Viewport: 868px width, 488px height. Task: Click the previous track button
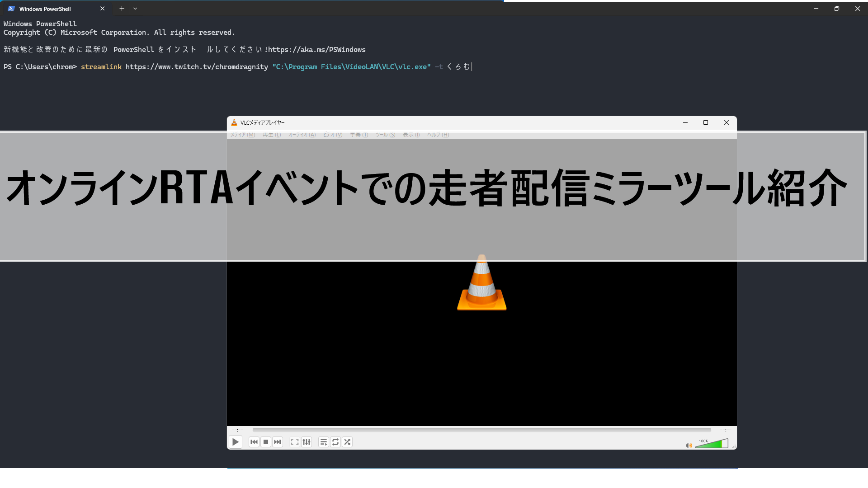[254, 442]
